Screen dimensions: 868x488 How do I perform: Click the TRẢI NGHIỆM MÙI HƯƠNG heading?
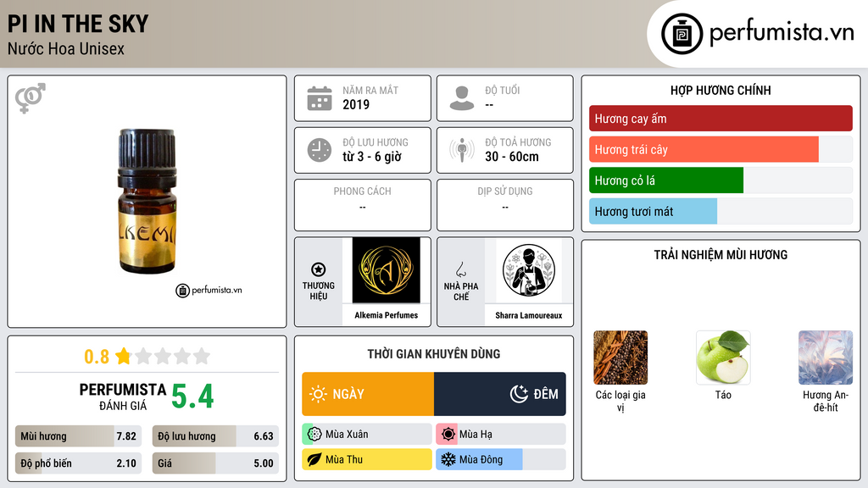(x=721, y=255)
